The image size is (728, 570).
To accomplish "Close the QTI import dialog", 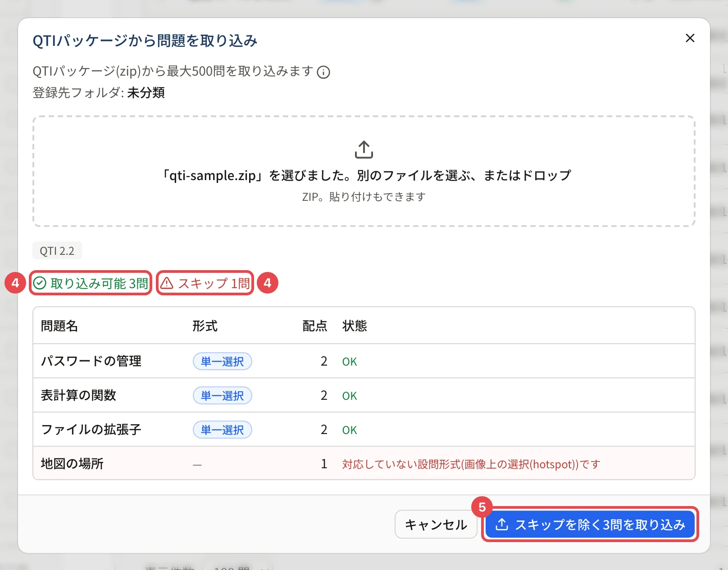I will (690, 38).
